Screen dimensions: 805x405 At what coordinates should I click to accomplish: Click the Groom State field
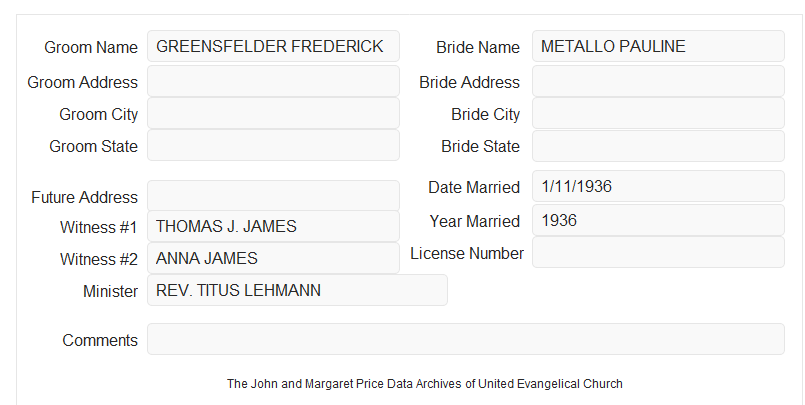273,145
